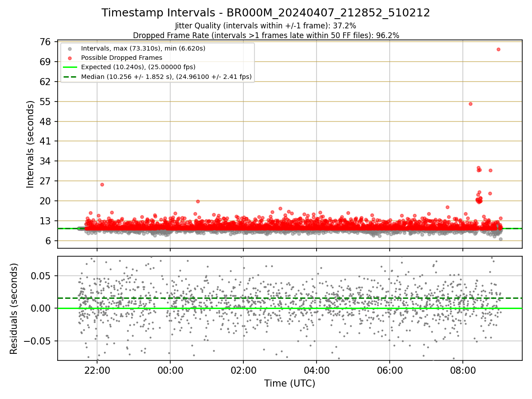Image resolution: width=532 pixels, height=399 pixels.
Task: Click the plot title 'Timestamp Intervals - BR000M_20240407_212852_510212'
Action: [x=266, y=13]
